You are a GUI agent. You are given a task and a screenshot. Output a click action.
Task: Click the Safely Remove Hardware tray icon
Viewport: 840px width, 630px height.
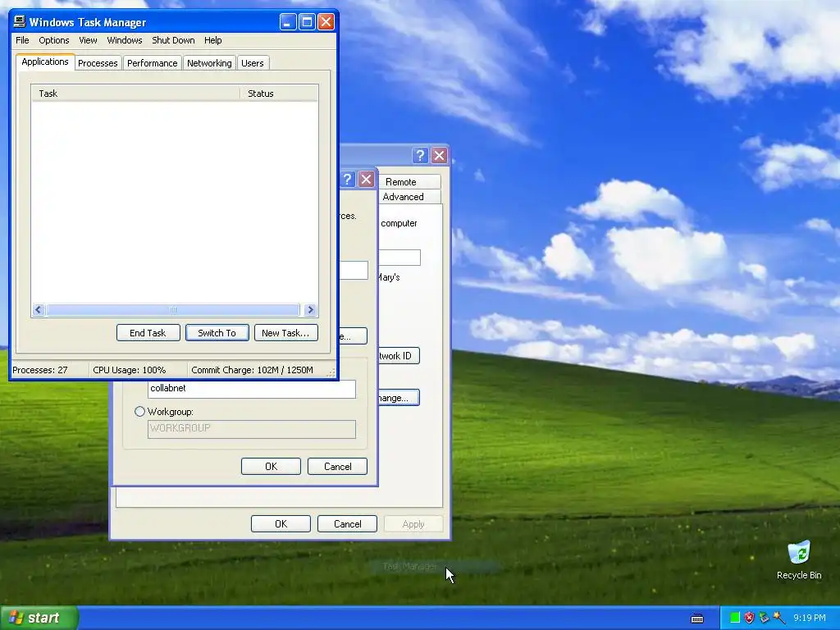[764, 618]
